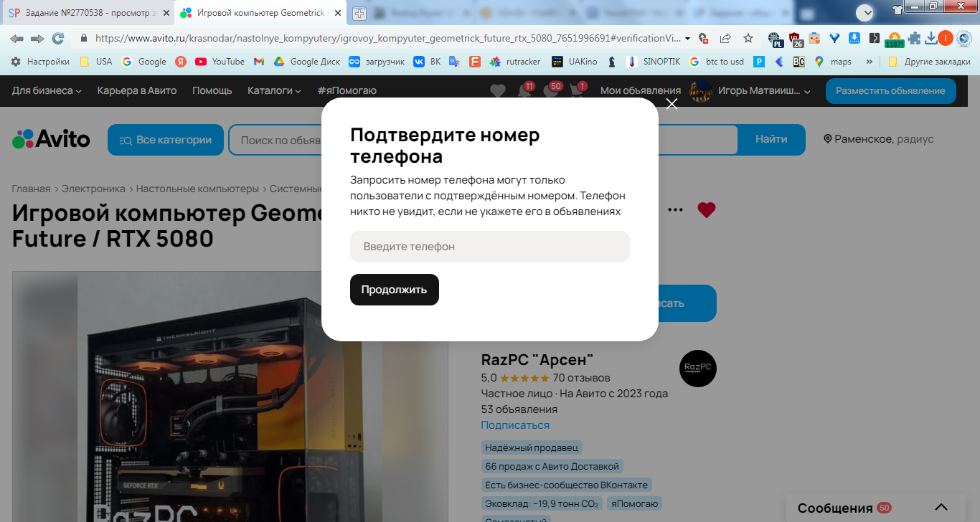Open the 'загрузчик' bookmark
The height and width of the screenshot is (522, 980).
(x=376, y=62)
